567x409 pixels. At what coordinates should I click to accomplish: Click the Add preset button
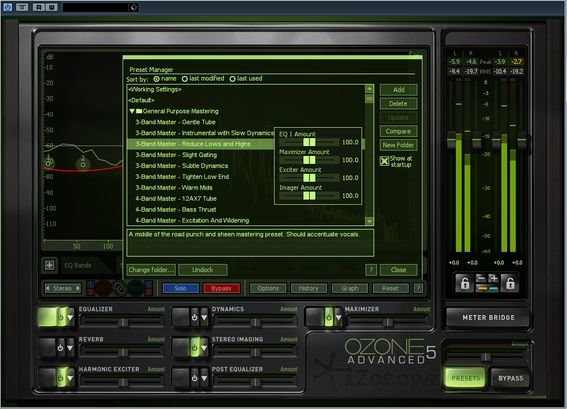pyautogui.click(x=398, y=90)
